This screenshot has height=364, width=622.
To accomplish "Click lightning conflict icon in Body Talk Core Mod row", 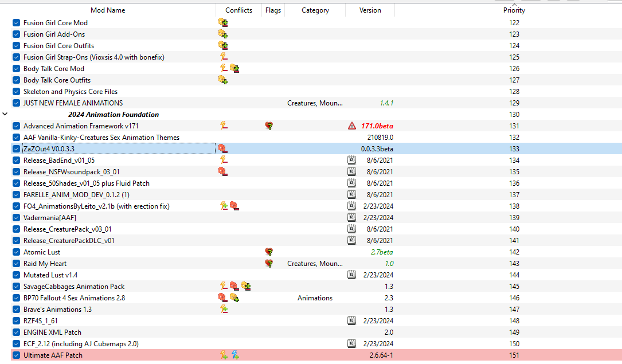I will [x=224, y=68].
